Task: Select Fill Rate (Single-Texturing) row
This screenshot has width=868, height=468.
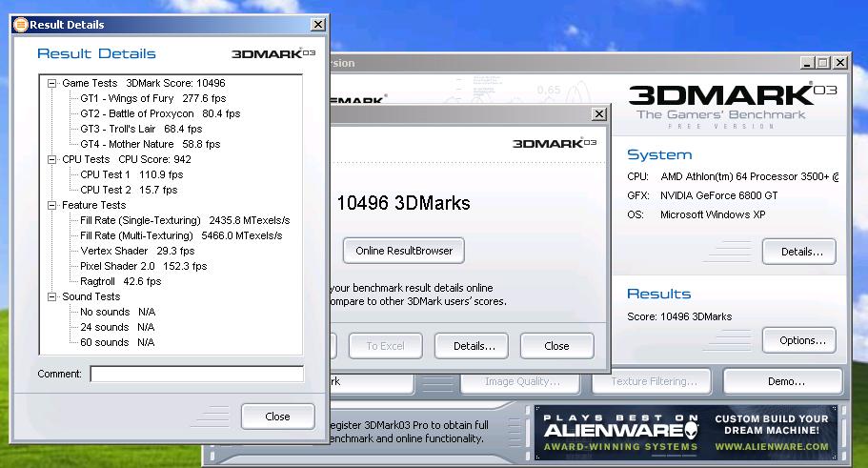Action: 185,220
